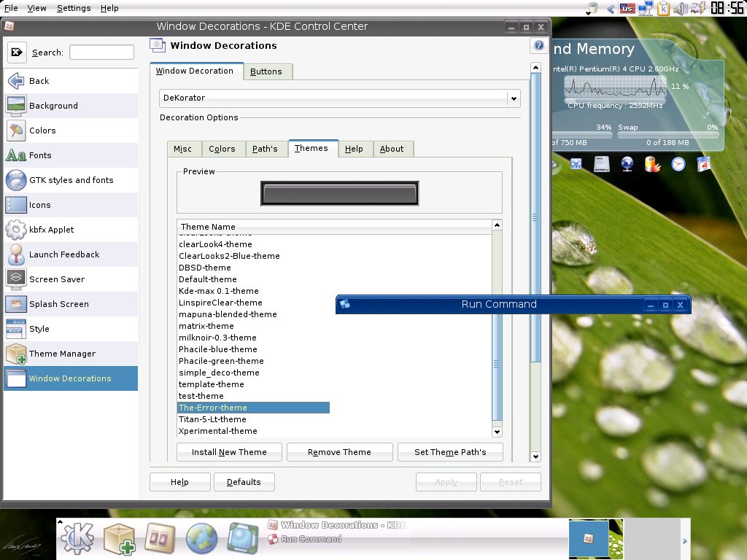This screenshot has height=560, width=747.
Task: Click the globe icon in desktop widget dock
Action: coord(627,164)
